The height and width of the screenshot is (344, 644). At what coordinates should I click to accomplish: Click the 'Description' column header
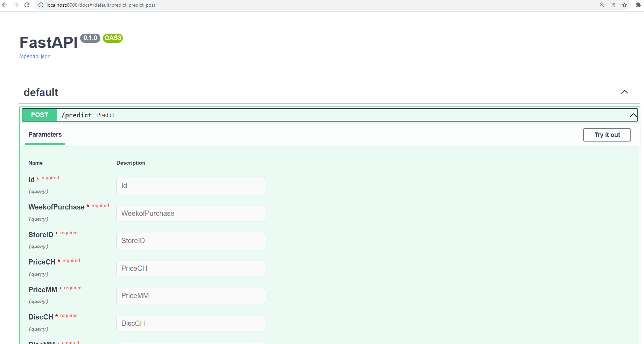coord(131,163)
